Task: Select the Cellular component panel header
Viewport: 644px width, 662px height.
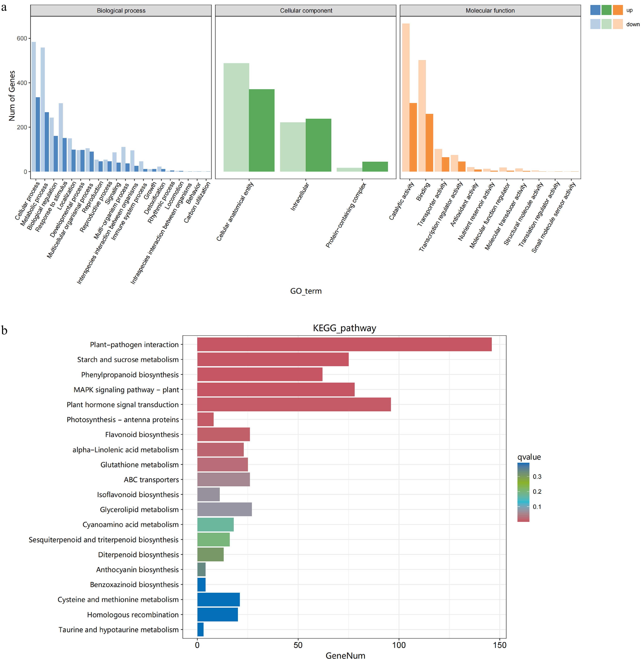Action: (x=306, y=10)
